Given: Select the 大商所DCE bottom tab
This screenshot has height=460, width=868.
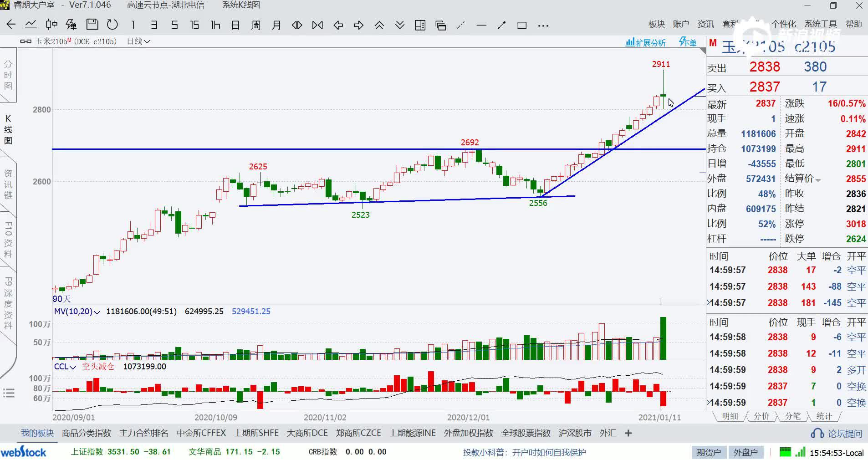Looking at the screenshot, I should [307, 433].
